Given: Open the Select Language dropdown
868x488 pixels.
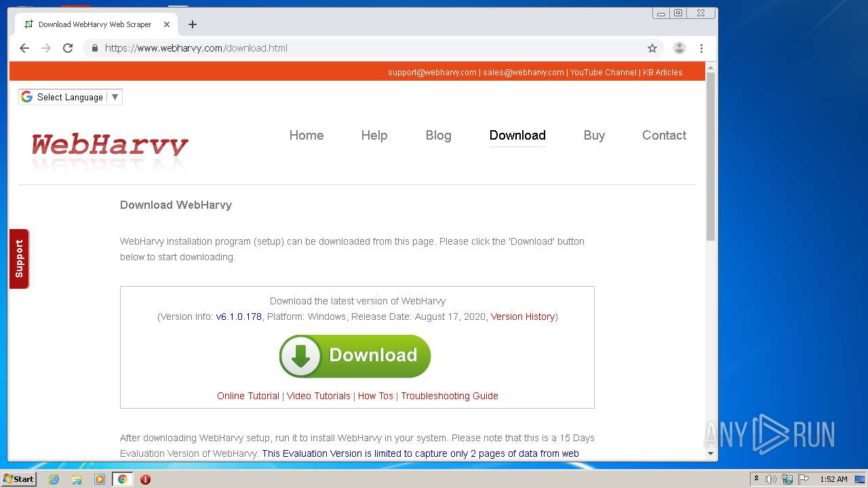Looking at the screenshot, I should pyautogui.click(x=71, y=97).
